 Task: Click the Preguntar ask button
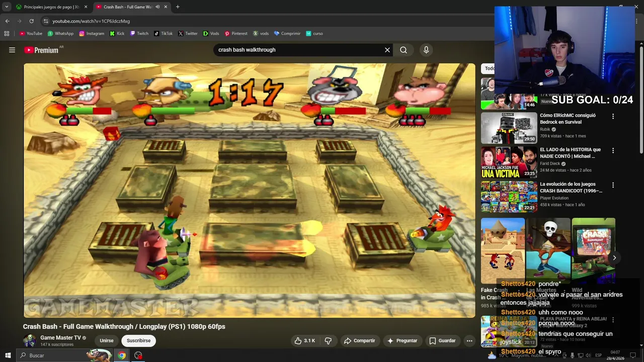(401, 340)
